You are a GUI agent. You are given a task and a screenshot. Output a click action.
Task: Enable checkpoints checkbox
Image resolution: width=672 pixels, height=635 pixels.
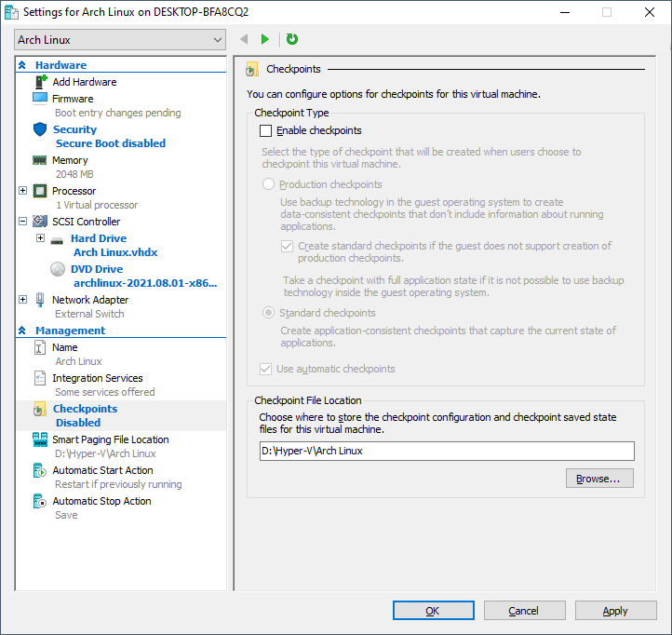pos(266,131)
